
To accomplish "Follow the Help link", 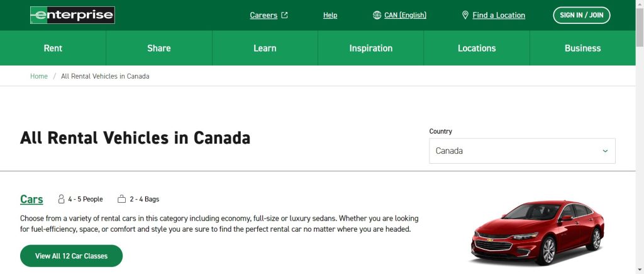I will click(x=330, y=15).
